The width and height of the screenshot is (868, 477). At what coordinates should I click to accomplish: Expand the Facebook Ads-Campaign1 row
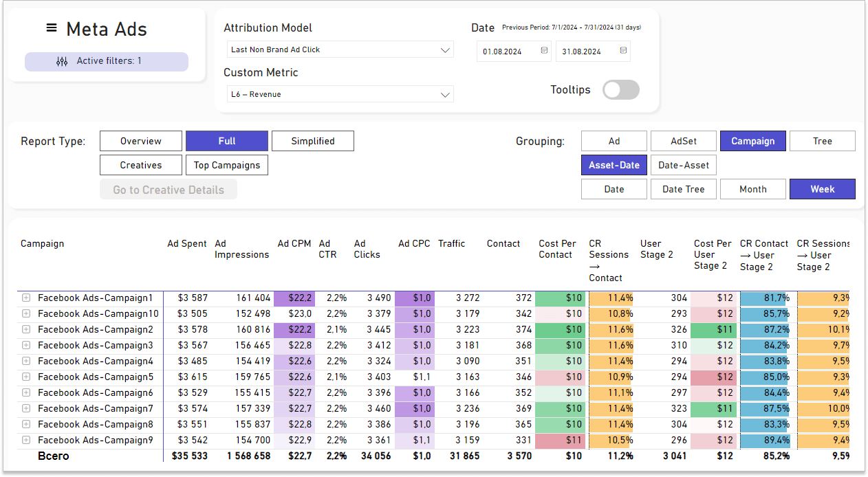(x=26, y=298)
